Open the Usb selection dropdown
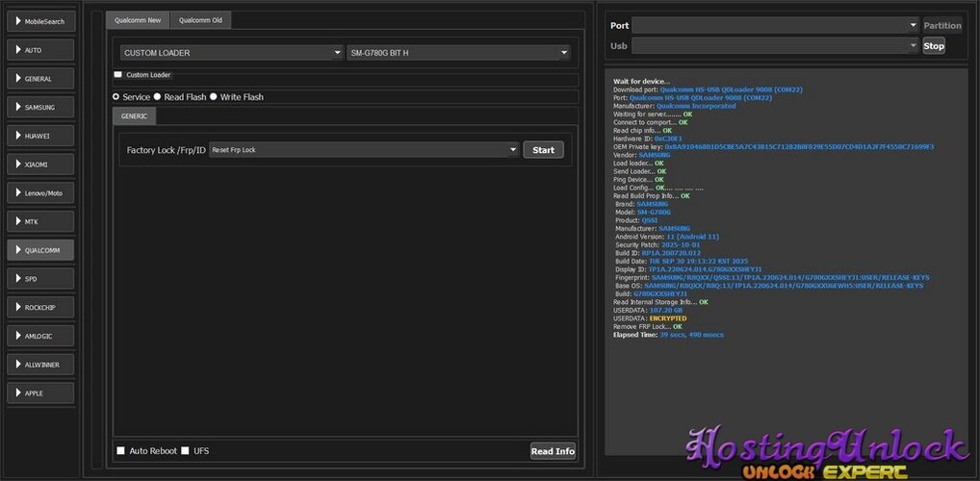The width and height of the screenshot is (980, 481). [774, 45]
